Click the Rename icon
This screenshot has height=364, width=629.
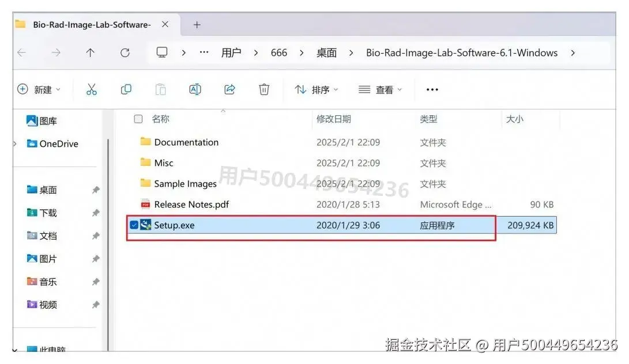(195, 89)
